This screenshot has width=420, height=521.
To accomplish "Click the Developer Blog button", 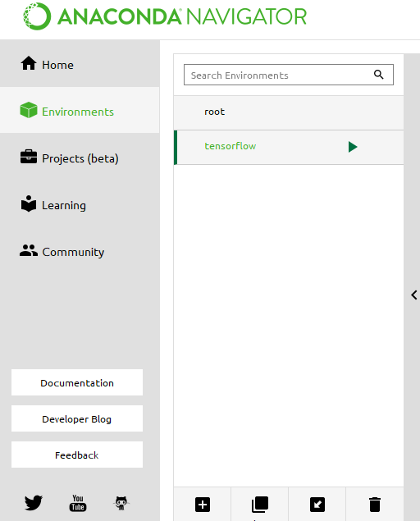I will [x=77, y=418].
